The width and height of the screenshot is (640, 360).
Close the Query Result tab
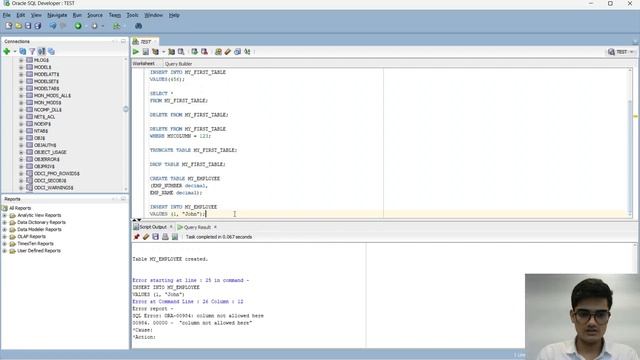[x=215, y=227]
